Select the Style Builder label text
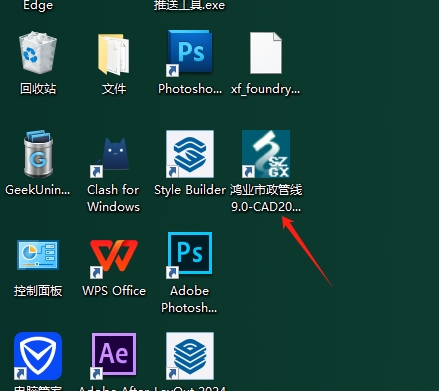 pos(190,190)
